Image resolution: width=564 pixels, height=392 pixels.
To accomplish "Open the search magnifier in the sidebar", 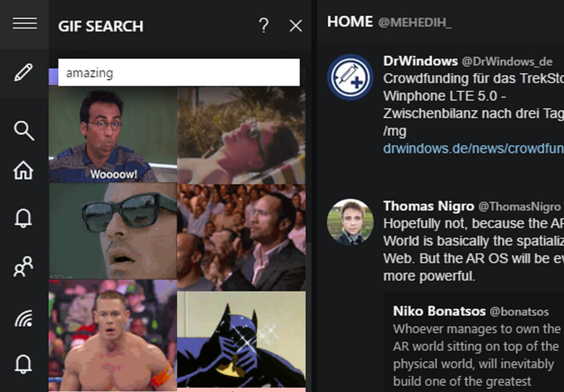I will click(x=23, y=131).
